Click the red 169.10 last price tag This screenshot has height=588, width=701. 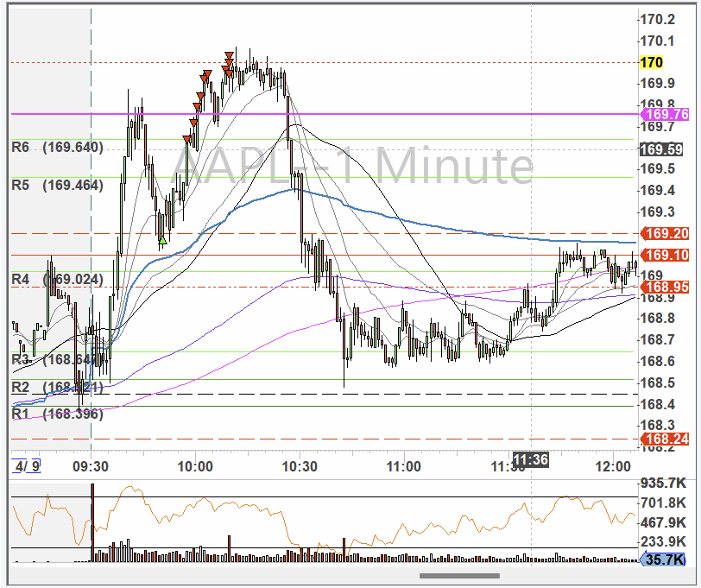pos(665,256)
